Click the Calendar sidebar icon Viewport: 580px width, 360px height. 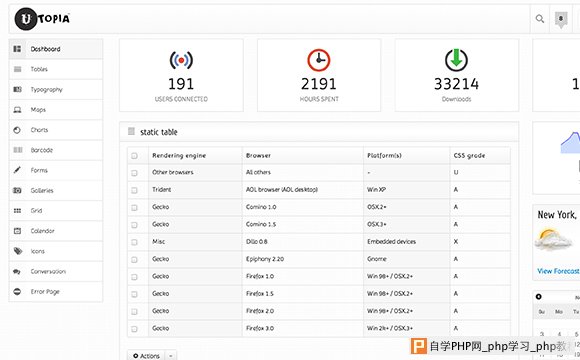click(x=17, y=231)
